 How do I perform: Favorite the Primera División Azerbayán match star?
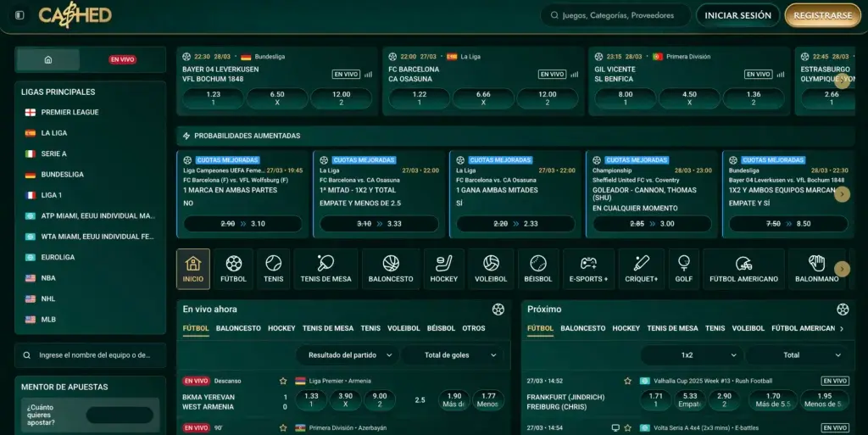click(283, 428)
